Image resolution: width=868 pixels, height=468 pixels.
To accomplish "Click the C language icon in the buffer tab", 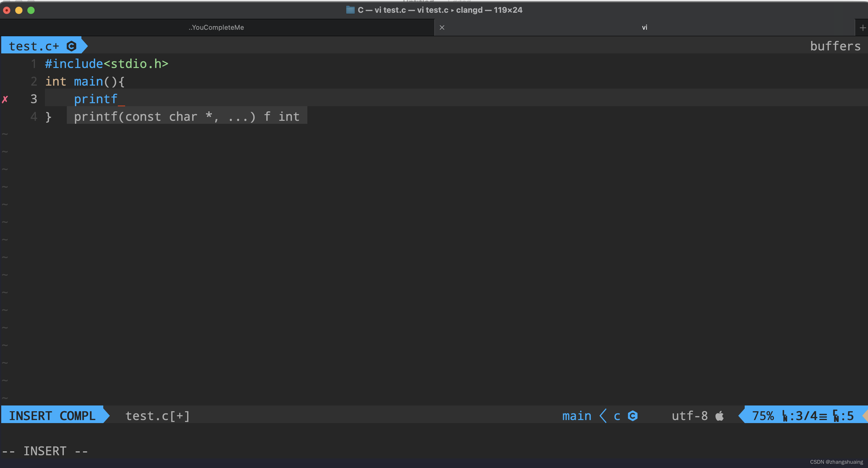I will 71,46.
